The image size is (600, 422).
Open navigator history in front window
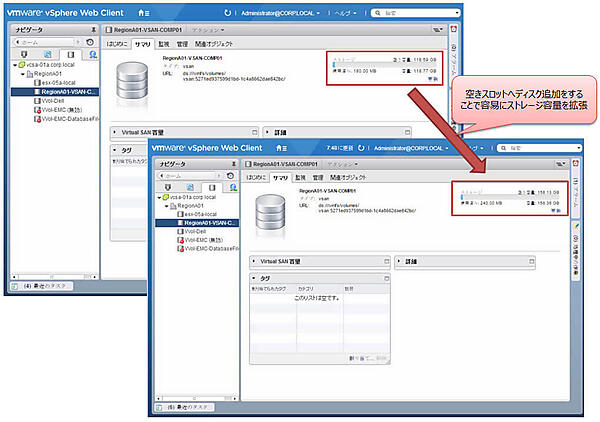230,176
